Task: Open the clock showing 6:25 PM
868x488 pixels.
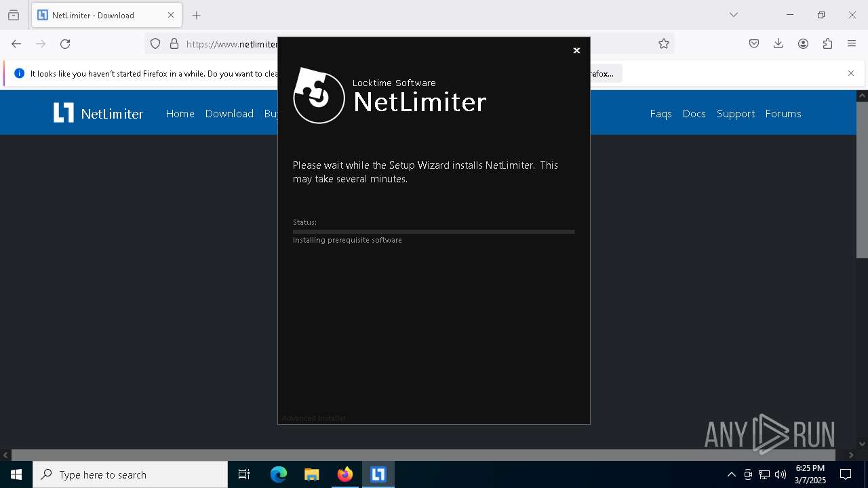Action: pyautogui.click(x=810, y=474)
